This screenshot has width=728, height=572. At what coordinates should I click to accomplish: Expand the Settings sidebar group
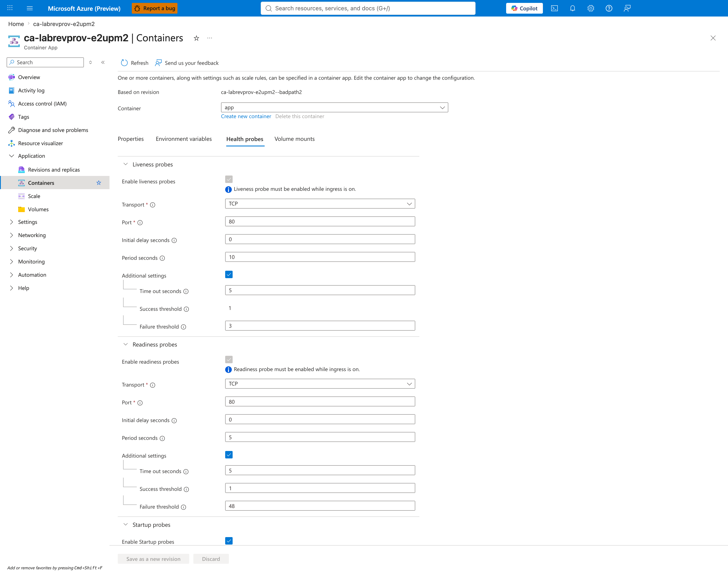click(12, 222)
